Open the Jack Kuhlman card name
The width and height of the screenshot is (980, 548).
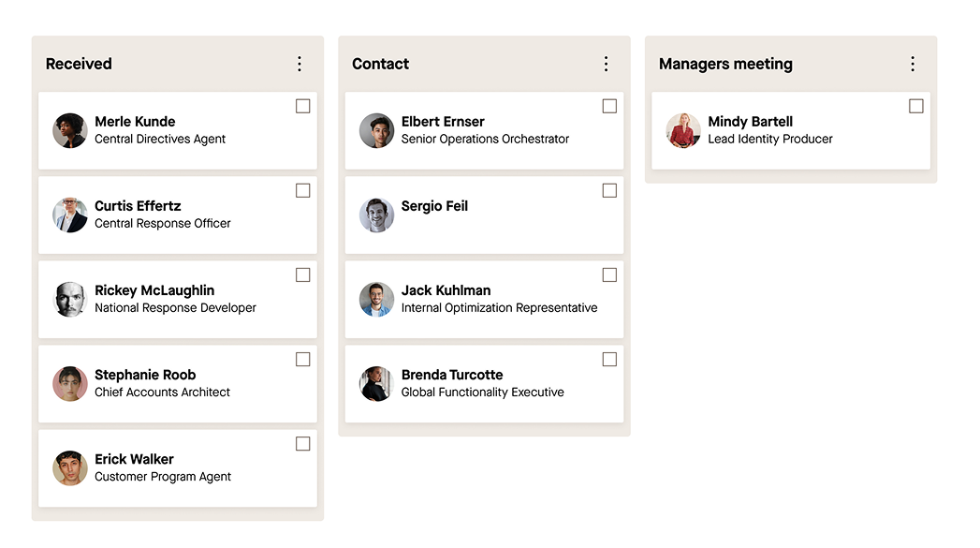coord(446,290)
